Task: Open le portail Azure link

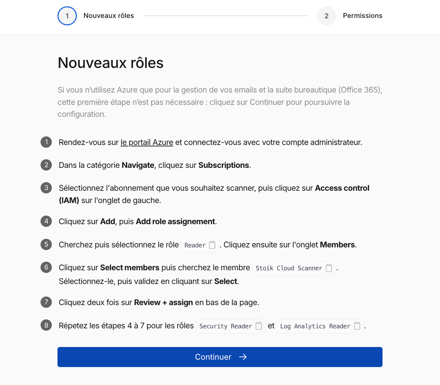Action: click(147, 143)
